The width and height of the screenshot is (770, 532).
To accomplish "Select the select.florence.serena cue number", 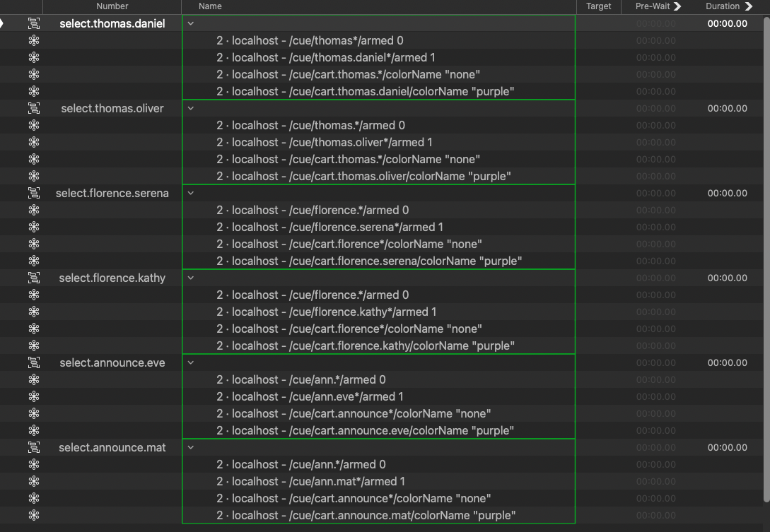I will tap(112, 193).
